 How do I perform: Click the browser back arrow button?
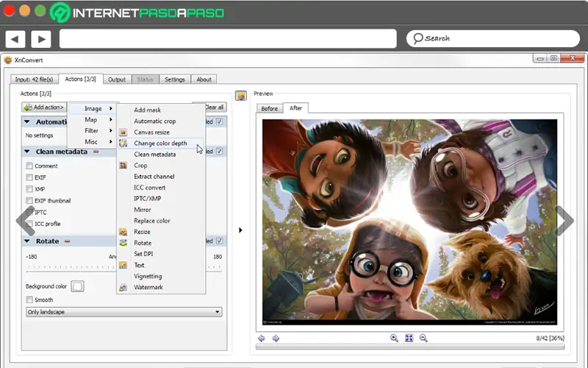15,39
